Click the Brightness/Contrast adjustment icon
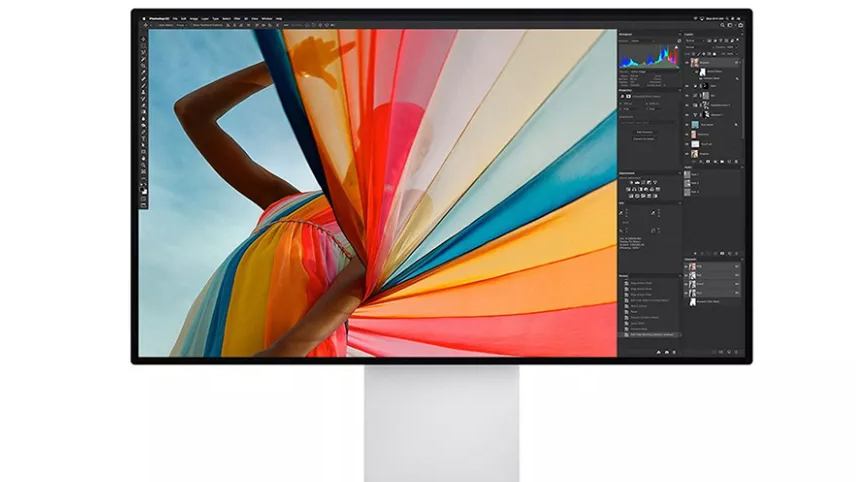The height and width of the screenshot is (482, 856). 631,183
